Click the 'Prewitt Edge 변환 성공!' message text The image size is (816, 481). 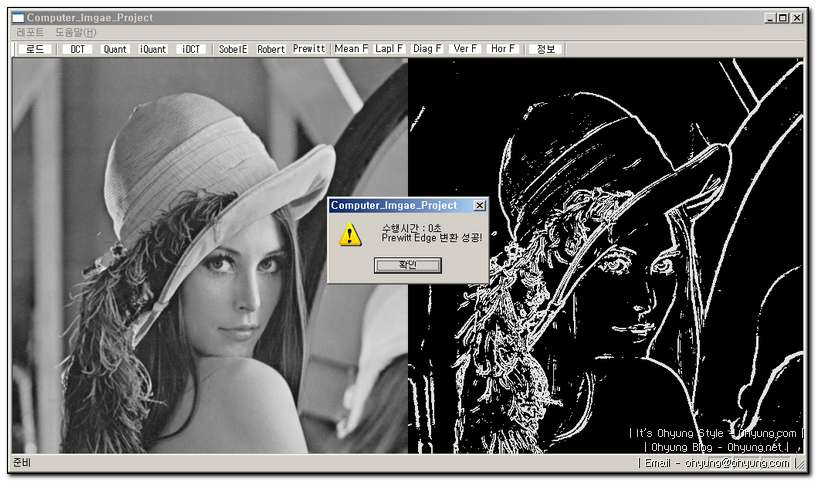(432, 238)
